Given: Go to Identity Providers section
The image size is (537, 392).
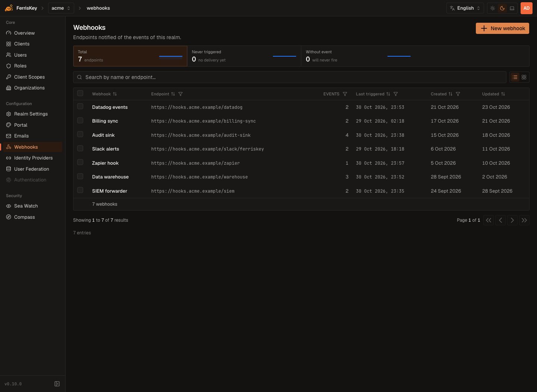Looking at the screenshot, I should pyautogui.click(x=32, y=158).
